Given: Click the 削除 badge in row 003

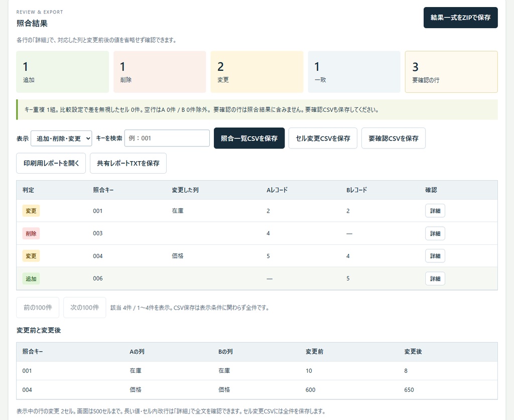Looking at the screenshot, I should click(31, 233).
